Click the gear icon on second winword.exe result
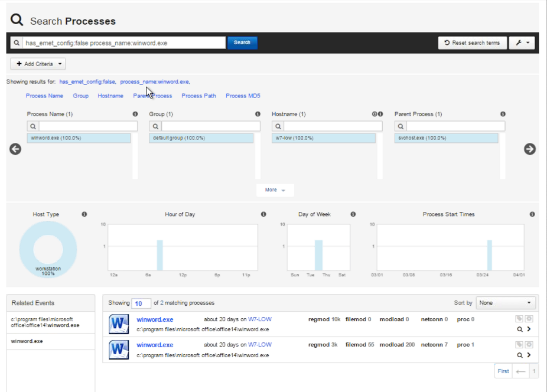 pyautogui.click(x=529, y=344)
